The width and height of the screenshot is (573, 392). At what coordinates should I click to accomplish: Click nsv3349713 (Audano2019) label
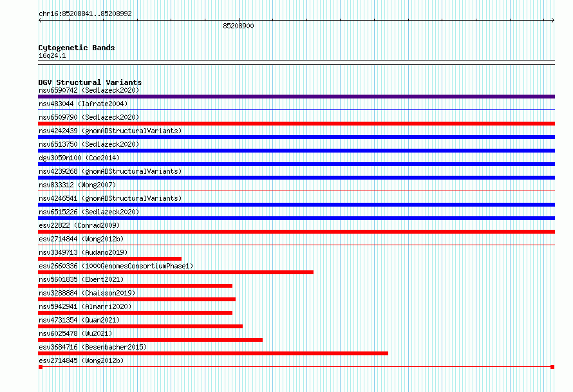coord(83,252)
